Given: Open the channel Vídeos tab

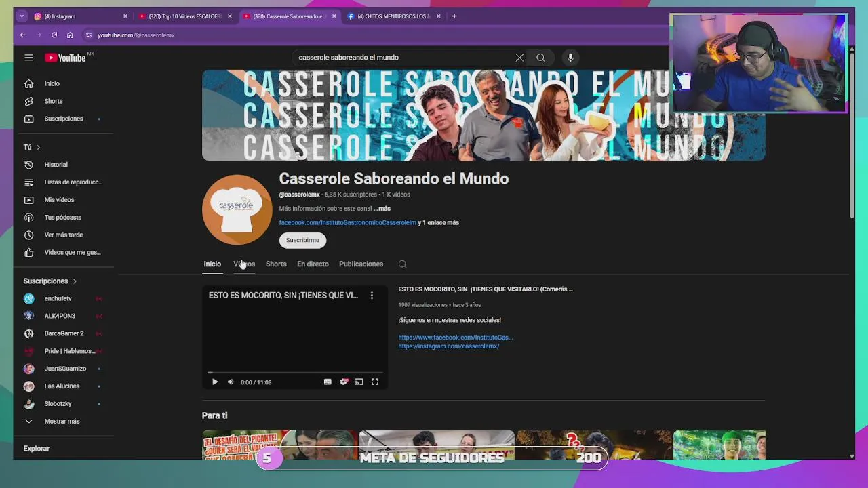Looking at the screenshot, I should [244, 264].
